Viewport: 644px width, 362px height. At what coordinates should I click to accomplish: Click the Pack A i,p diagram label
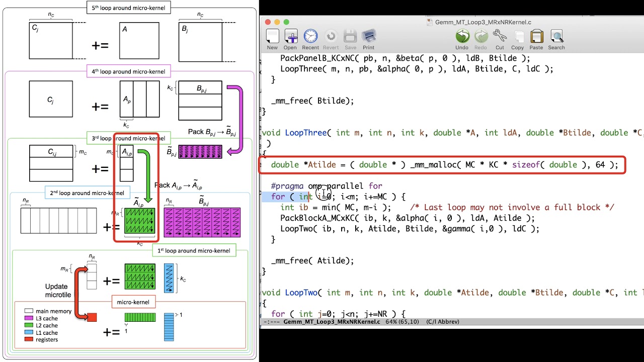pos(178,186)
